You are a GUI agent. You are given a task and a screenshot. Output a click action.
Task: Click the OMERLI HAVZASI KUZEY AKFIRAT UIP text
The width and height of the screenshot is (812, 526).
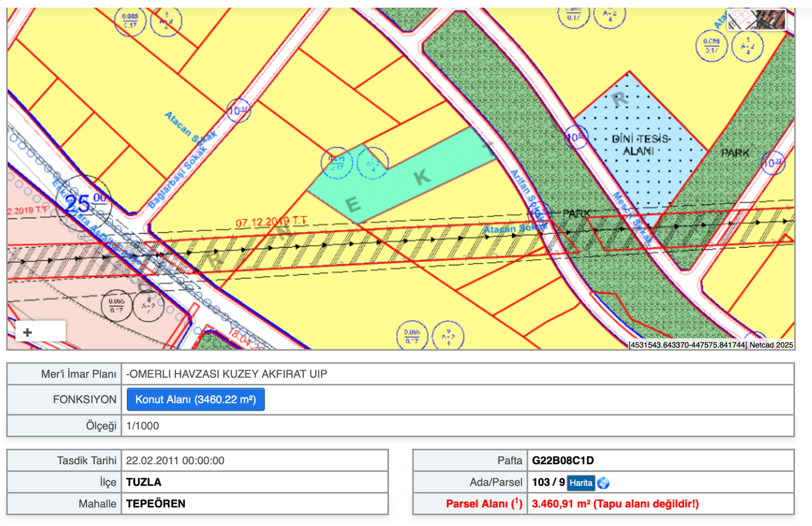227,374
